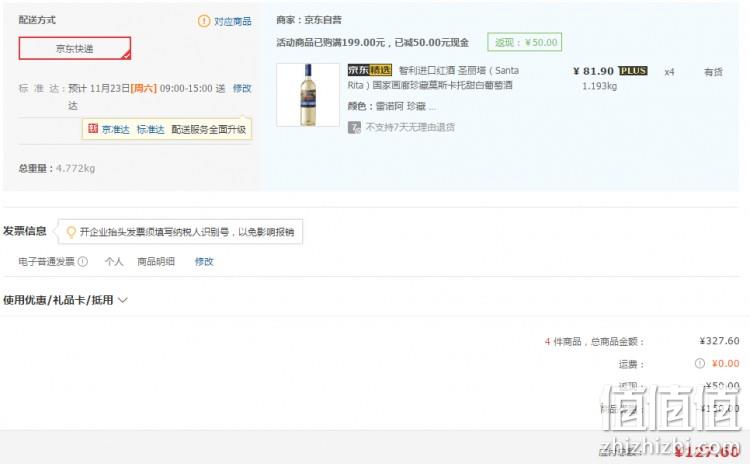Modify the invoice information
The image size is (750, 464).
204,262
